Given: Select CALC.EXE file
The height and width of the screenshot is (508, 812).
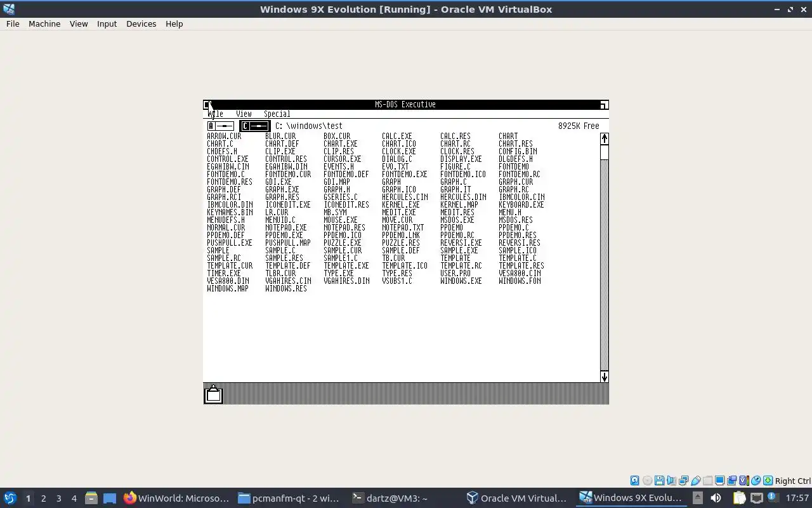Looking at the screenshot, I should [397, 137].
